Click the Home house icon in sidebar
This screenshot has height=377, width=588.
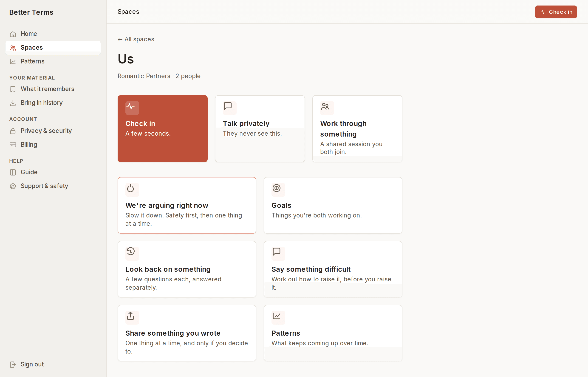click(x=13, y=34)
